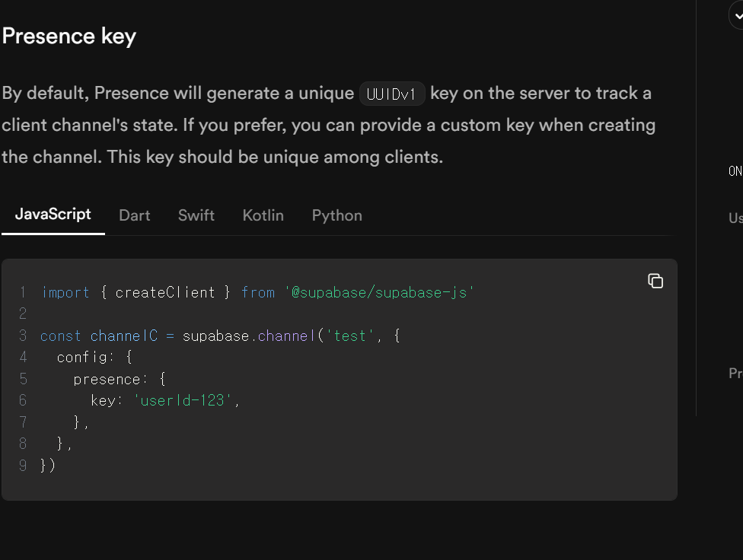The height and width of the screenshot is (560, 743).
Task: Switch to the Dart tab
Action: point(135,215)
